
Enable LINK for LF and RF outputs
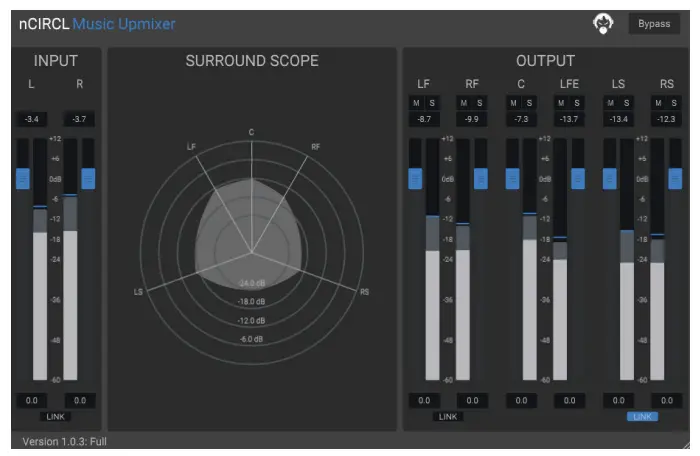[447, 416]
